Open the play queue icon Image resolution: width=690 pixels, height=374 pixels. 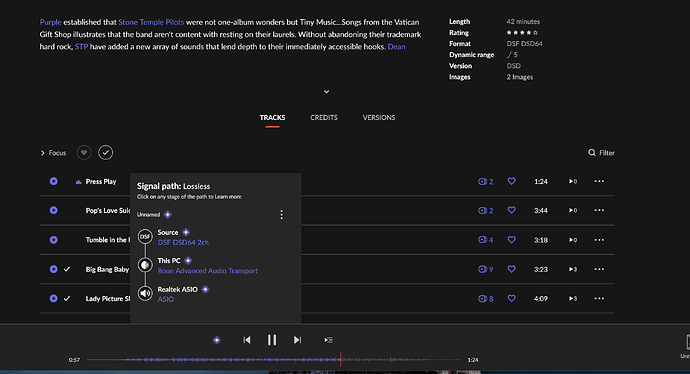tap(328, 340)
